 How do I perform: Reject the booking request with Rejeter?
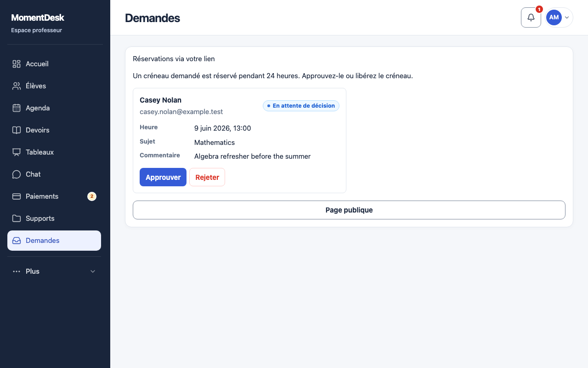point(207,177)
